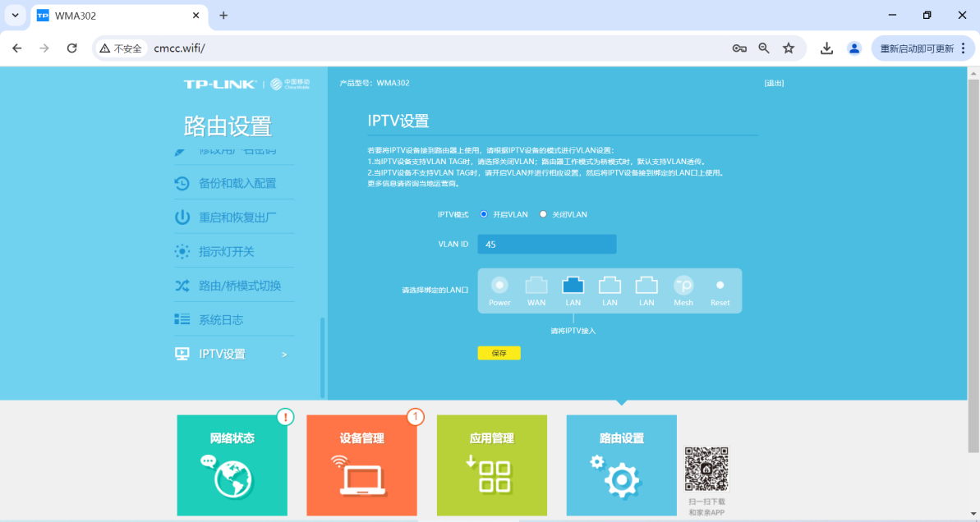Open the browser downloads icon

click(x=827, y=48)
